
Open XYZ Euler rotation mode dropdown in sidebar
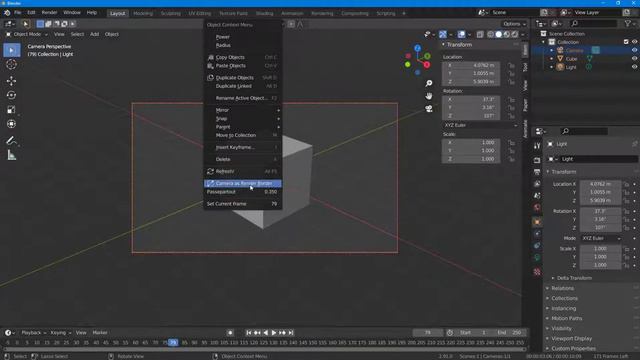[x=480, y=125]
